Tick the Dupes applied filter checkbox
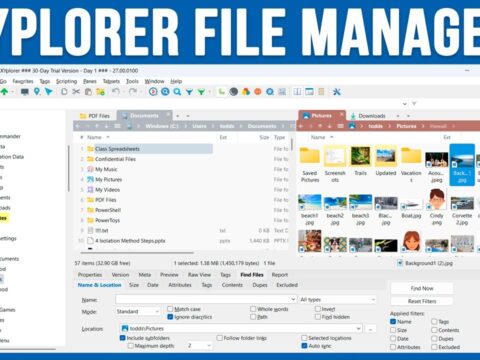 (x=434, y=338)
